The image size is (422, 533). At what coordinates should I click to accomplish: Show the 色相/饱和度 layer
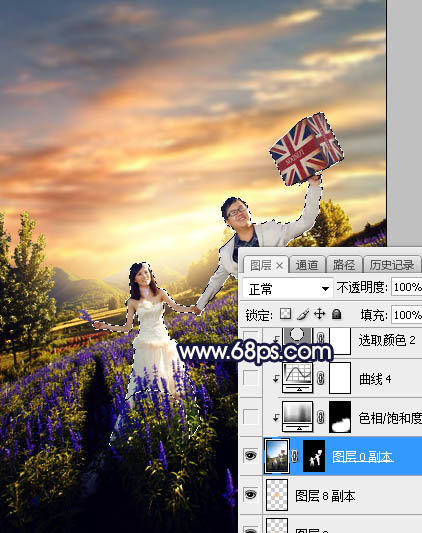[251, 417]
